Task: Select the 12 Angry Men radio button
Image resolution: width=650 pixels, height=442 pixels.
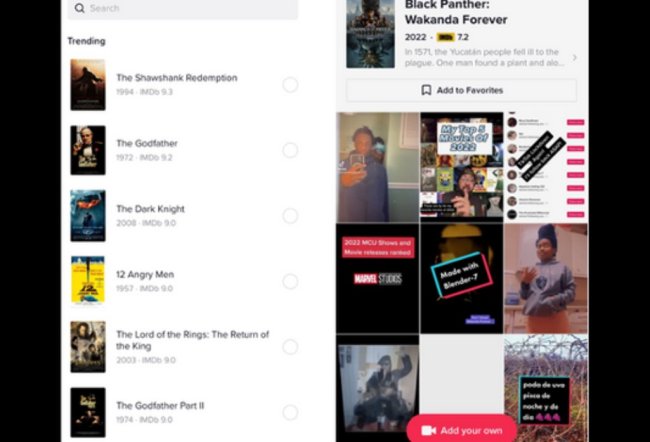Action: pos(290,281)
